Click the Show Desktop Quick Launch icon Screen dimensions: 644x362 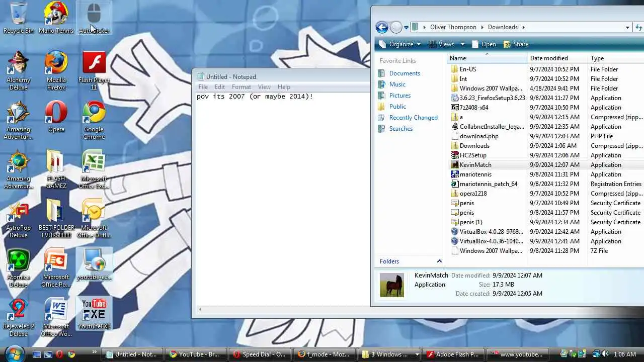coord(36,354)
